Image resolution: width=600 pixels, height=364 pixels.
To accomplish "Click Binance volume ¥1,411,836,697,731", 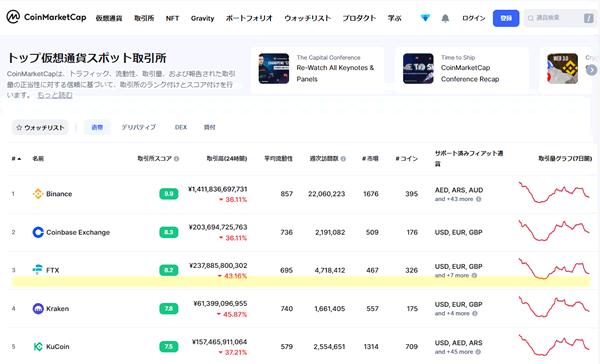I will tap(217, 189).
